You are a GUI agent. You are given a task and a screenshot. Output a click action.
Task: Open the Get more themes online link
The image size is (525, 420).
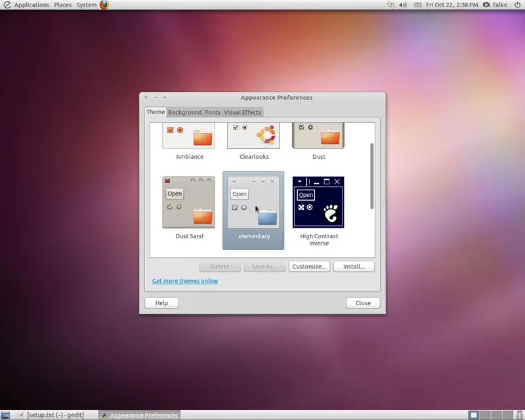point(185,281)
